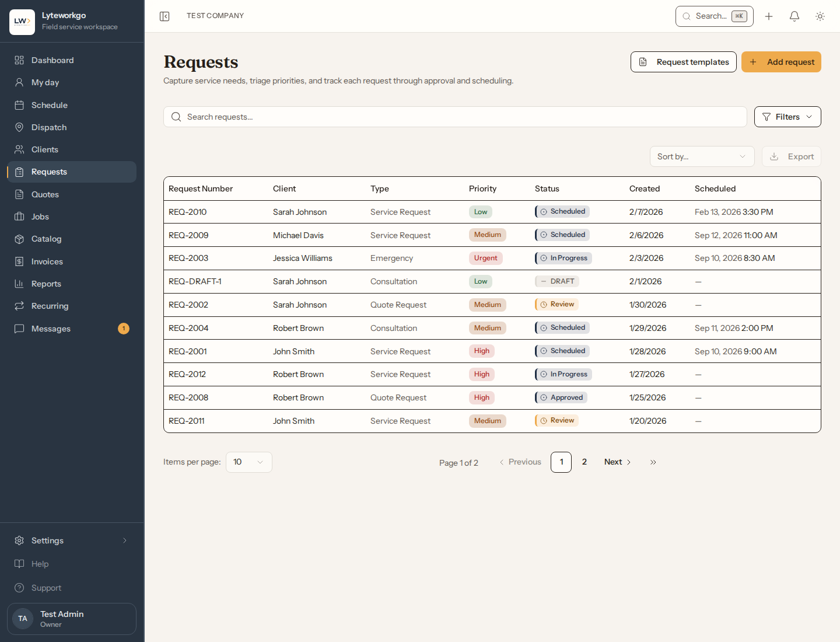Click the plus quick-add icon in top bar

pos(769,16)
